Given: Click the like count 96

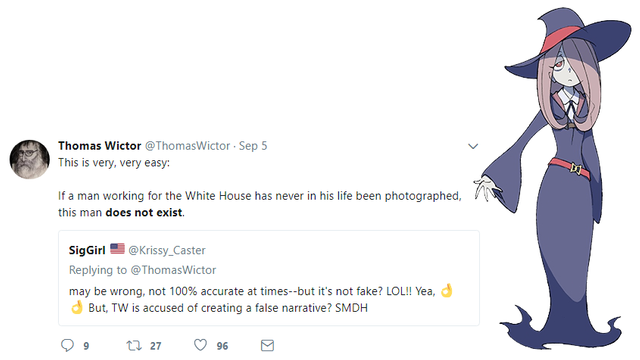Looking at the screenshot, I should (x=222, y=346).
